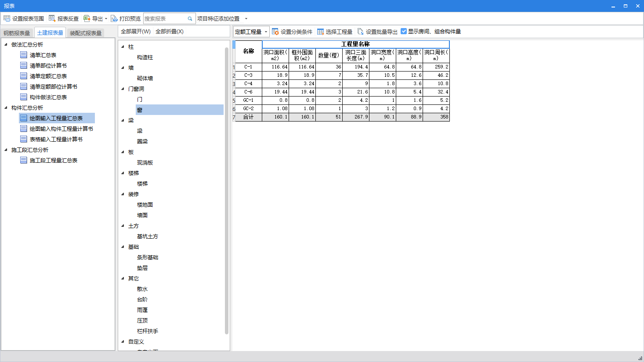Select 现浇板 in component tree
Viewport: 644px width, 362px height.
[145, 162]
